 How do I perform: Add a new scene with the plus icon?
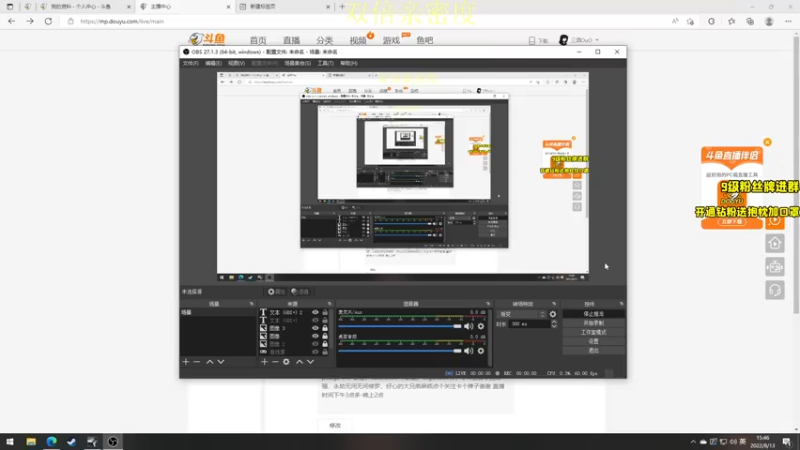pyautogui.click(x=186, y=362)
